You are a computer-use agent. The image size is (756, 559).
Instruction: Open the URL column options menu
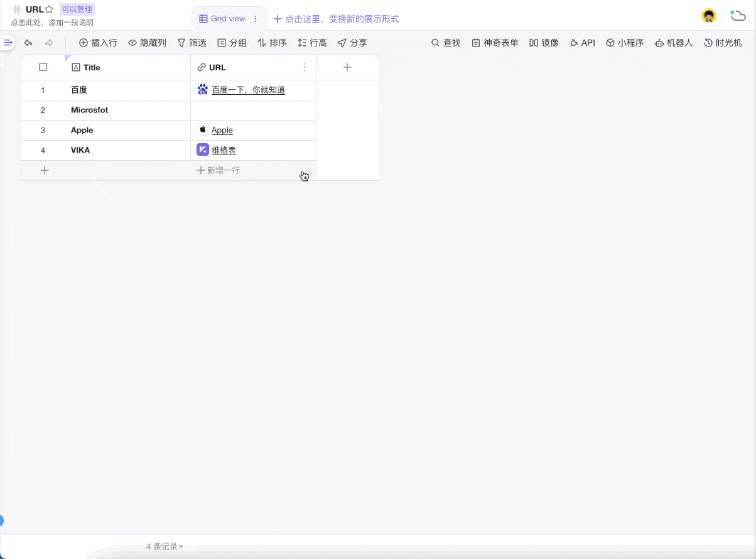click(305, 67)
